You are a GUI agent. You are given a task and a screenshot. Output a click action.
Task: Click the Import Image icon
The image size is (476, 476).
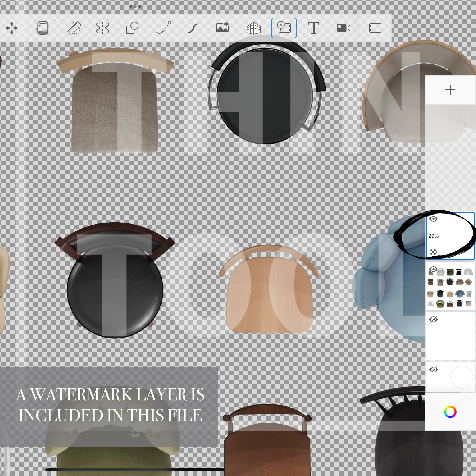click(x=222, y=27)
